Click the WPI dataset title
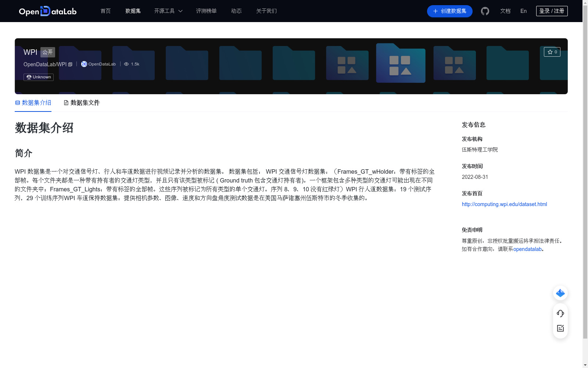The image size is (588, 368). (31, 52)
